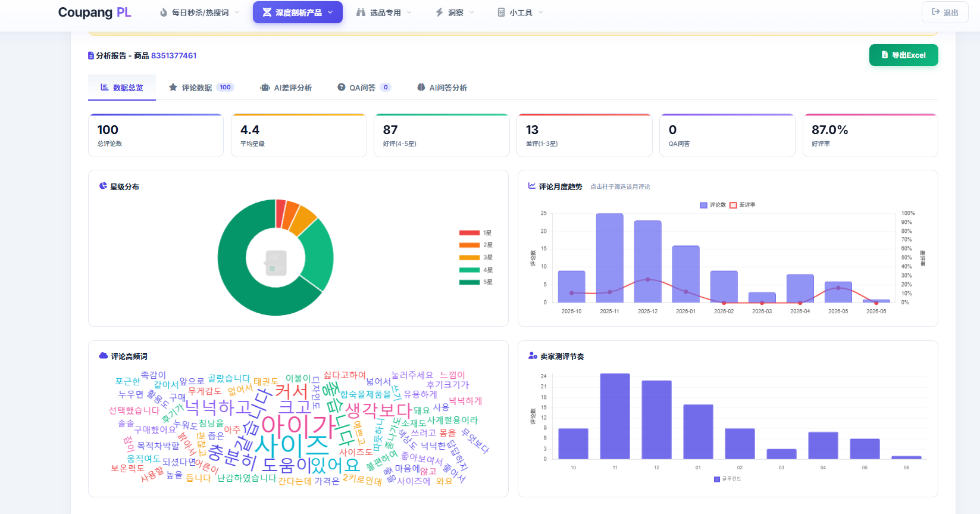
Task: Click the lightning bolt icon for 洞察
Action: pyautogui.click(x=439, y=12)
